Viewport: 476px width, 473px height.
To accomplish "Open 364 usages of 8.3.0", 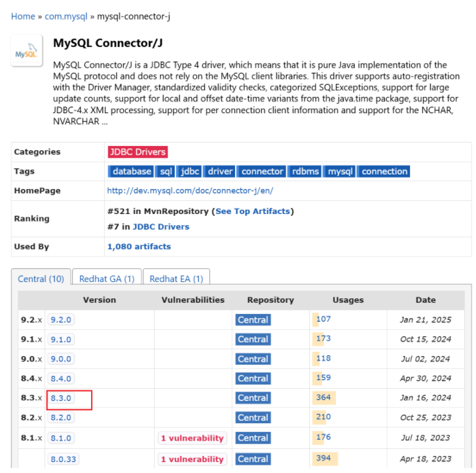I will [x=323, y=397].
